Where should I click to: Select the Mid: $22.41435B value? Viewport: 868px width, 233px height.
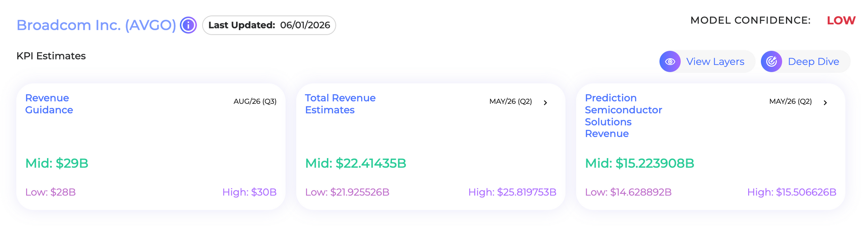point(356,163)
